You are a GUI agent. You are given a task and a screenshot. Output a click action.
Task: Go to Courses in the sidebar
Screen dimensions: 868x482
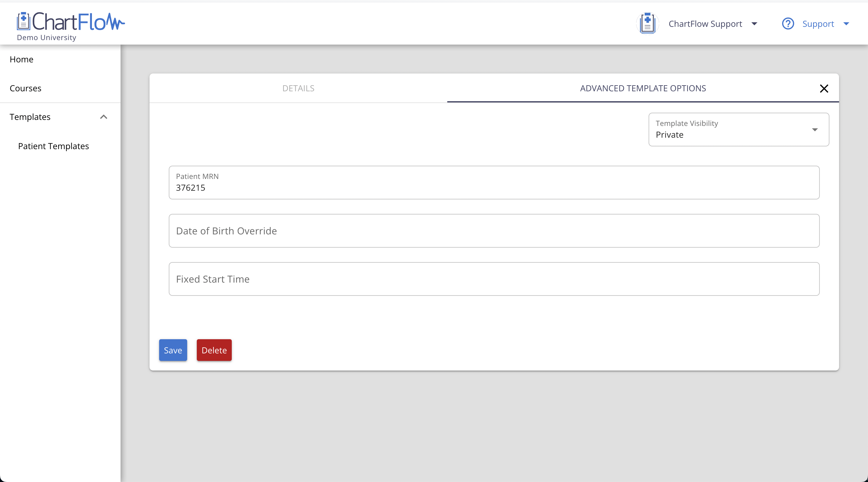[x=26, y=88]
